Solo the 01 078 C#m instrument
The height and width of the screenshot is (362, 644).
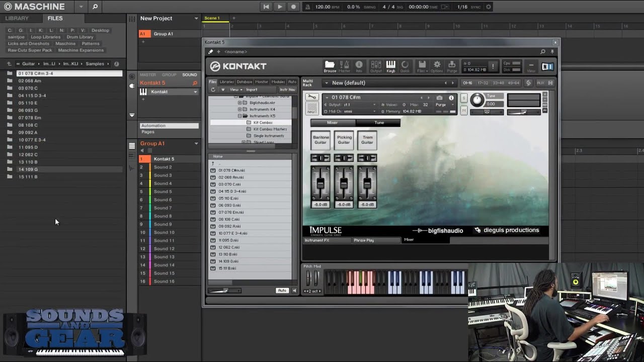[x=464, y=98]
